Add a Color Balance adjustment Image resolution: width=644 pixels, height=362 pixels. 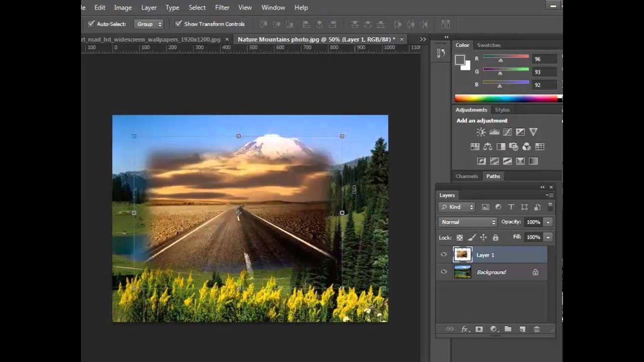point(488,146)
